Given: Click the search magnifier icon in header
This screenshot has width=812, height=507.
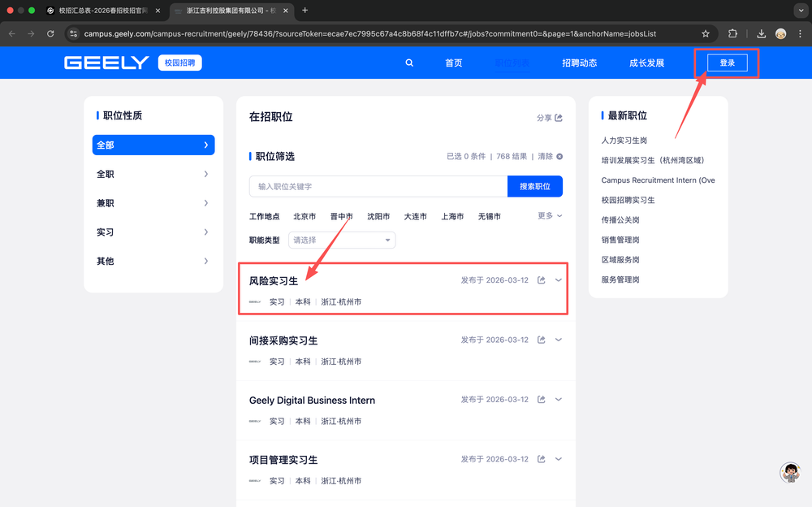Looking at the screenshot, I should (409, 63).
